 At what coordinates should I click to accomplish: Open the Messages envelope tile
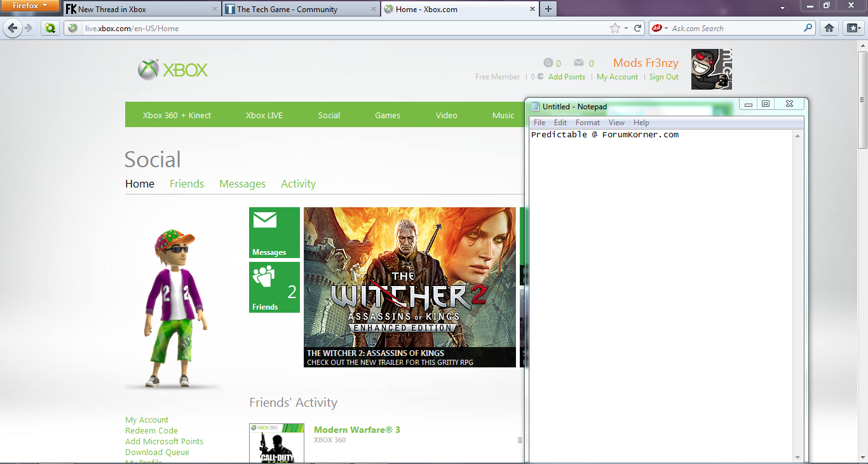pos(275,233)
